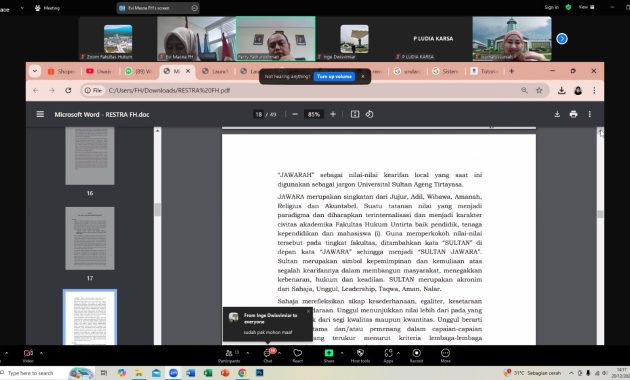This screenshot has height=380, width=630.
Task: Zoom out the PDF with minus button
Action: 295,114
